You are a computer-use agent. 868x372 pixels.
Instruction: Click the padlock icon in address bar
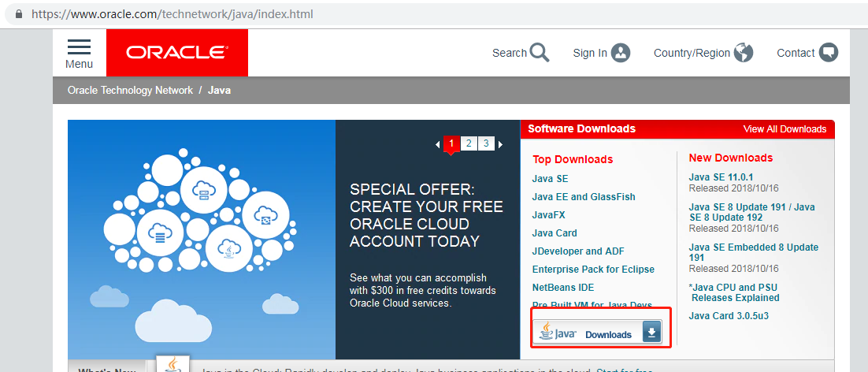[x=20, y=14]
